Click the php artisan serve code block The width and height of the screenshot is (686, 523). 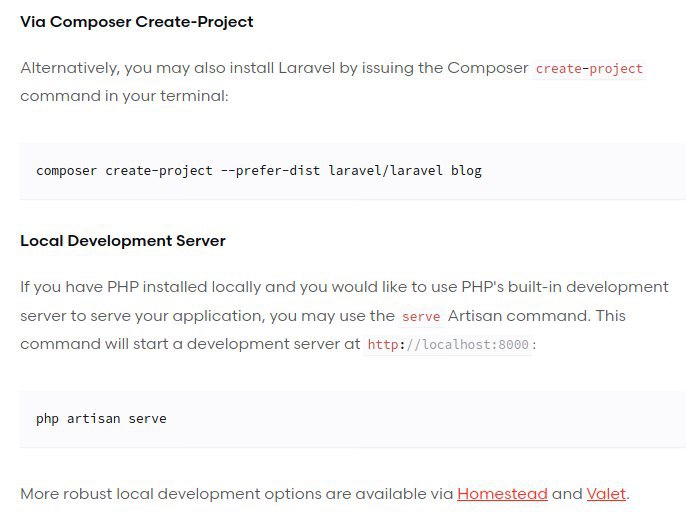click(x=353, y=419)
